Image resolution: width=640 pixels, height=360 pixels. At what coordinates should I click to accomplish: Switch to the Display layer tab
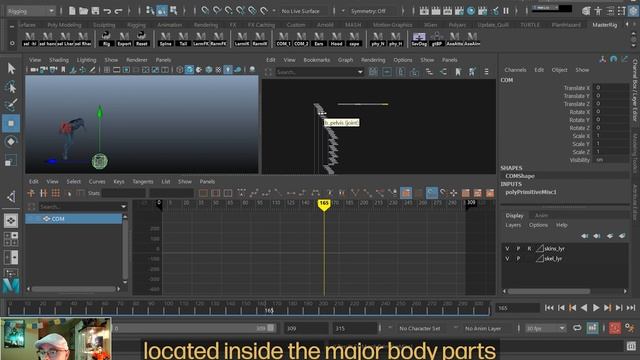(x=514, y=216)
